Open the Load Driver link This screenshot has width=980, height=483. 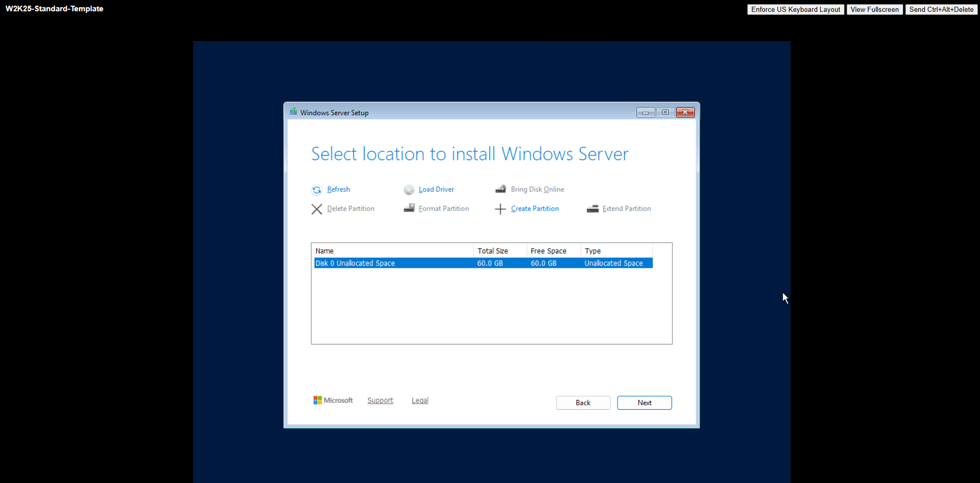[x=436, y=189]
